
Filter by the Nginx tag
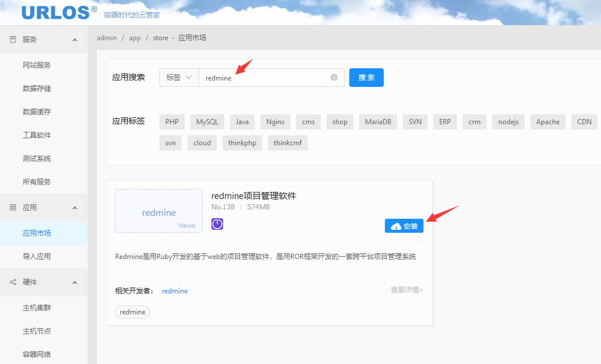(275, 122)
